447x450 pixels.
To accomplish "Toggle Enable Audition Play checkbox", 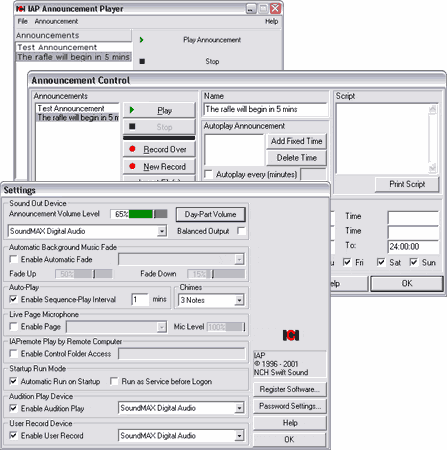I will pos(14,408).
